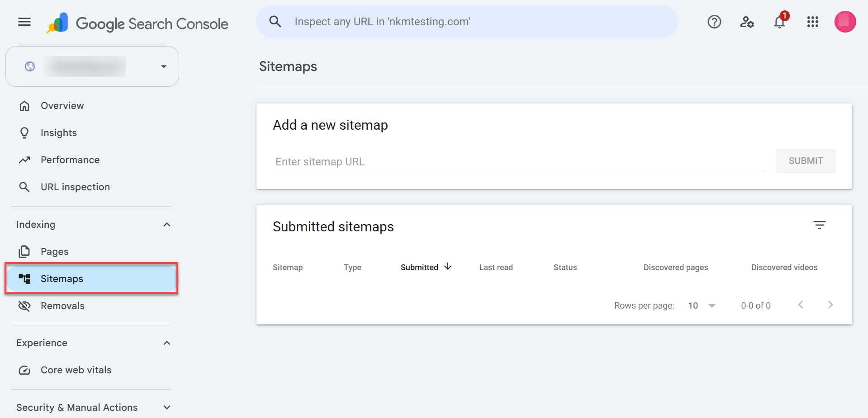Go to the previous page of sitemaps
Screen dimensions: 868x418
point(801,305)
